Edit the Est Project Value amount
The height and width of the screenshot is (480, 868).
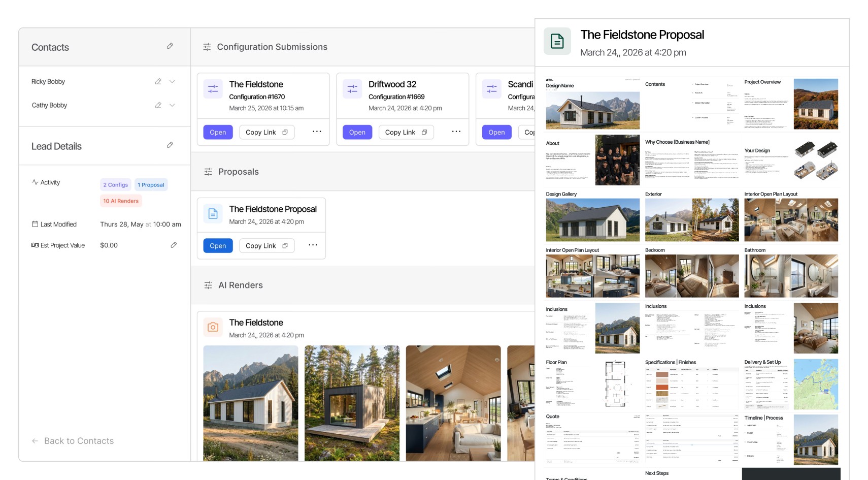click(x=174, y=245)
